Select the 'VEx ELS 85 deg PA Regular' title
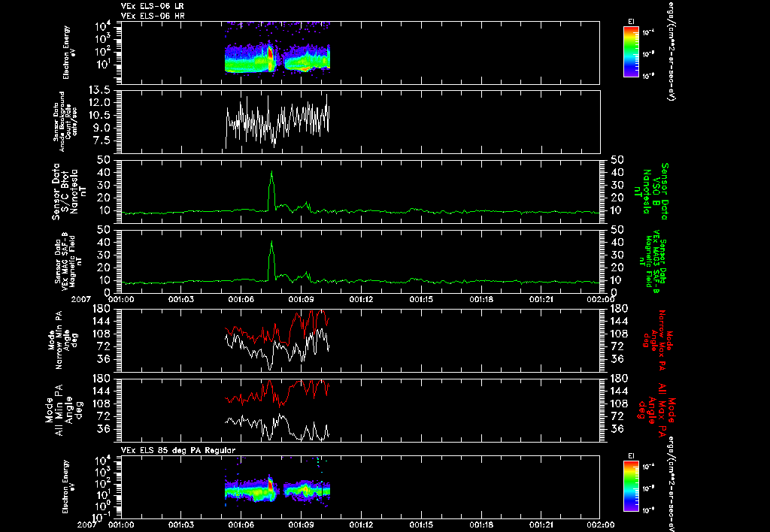This screenshot has width=770, height=532. point(178,450)
